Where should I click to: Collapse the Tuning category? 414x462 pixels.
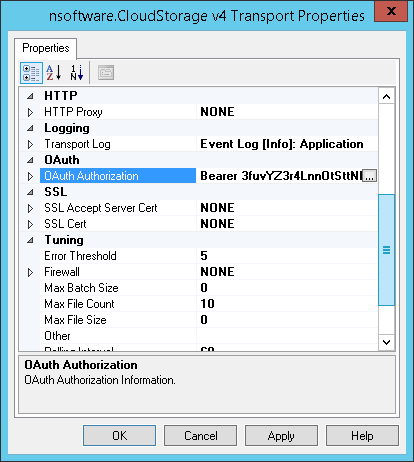(x=30, y=240)
